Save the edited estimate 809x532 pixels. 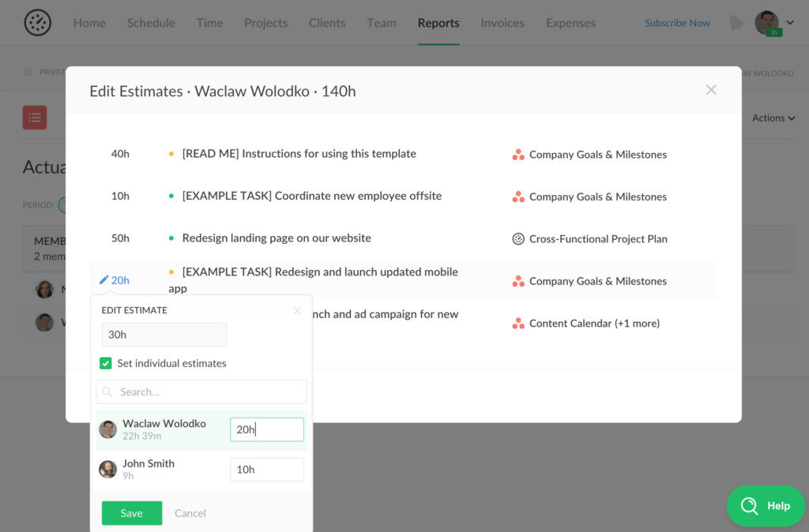(131, 512)
